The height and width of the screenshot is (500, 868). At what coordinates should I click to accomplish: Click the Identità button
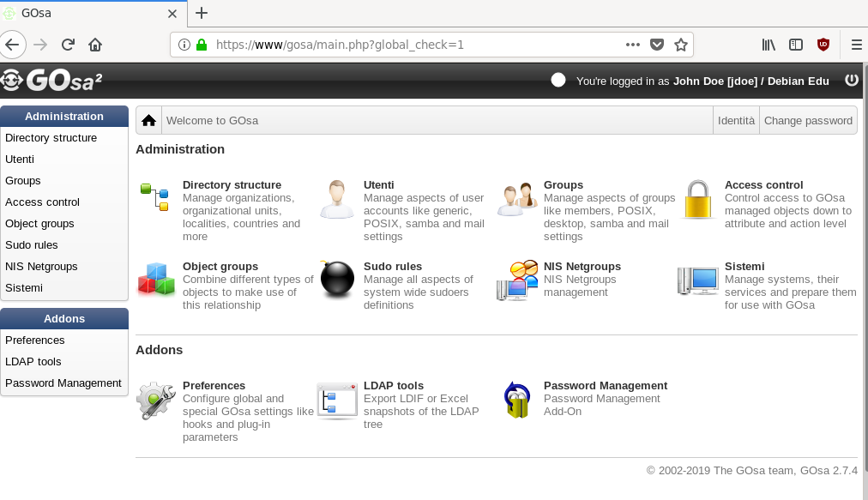[x=736, y=121]
